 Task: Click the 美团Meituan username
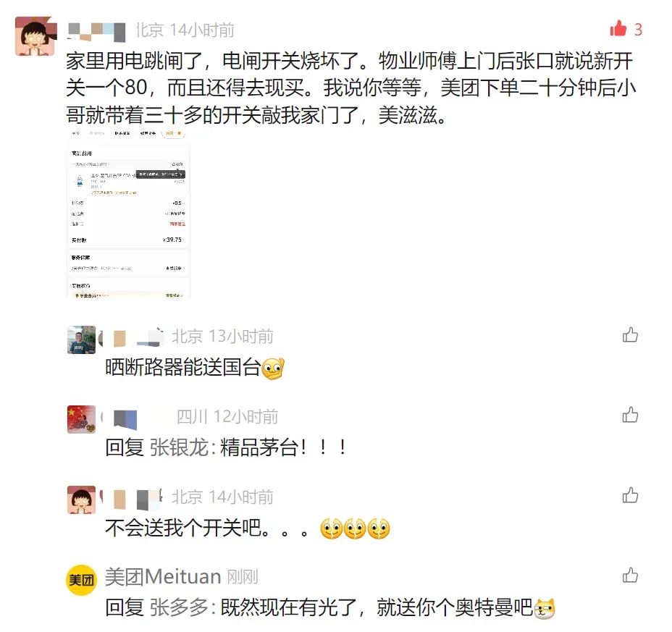163,577
